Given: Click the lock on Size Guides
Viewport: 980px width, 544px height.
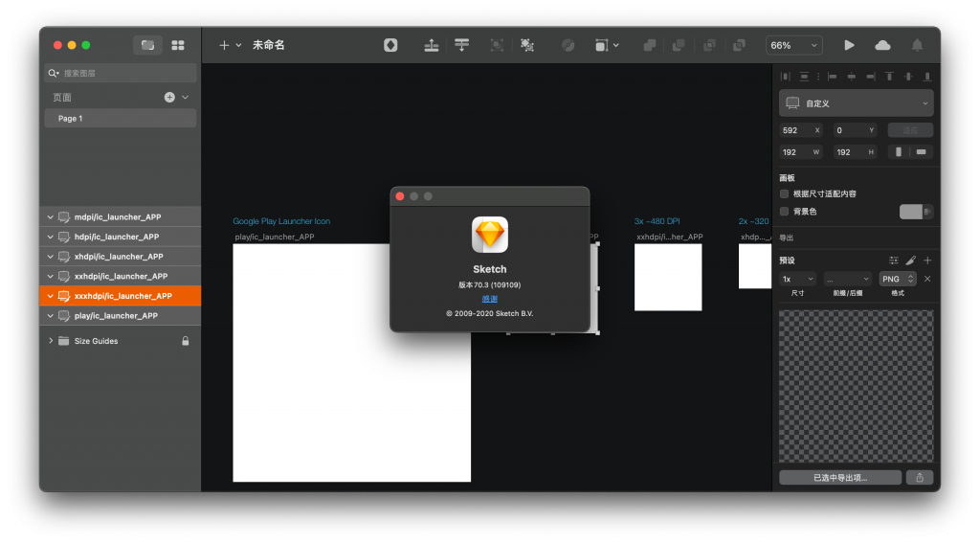Looking at the screenshot, I should 185,341.
